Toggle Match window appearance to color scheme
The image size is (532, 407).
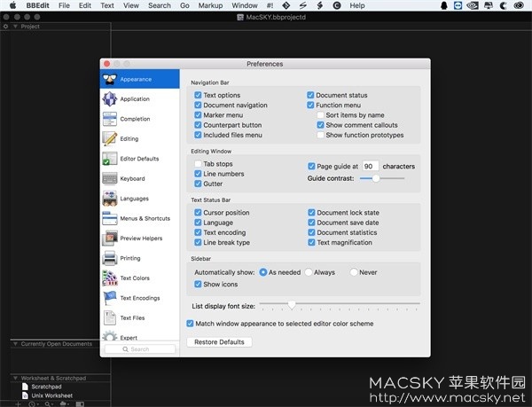(x=190, y=324)
